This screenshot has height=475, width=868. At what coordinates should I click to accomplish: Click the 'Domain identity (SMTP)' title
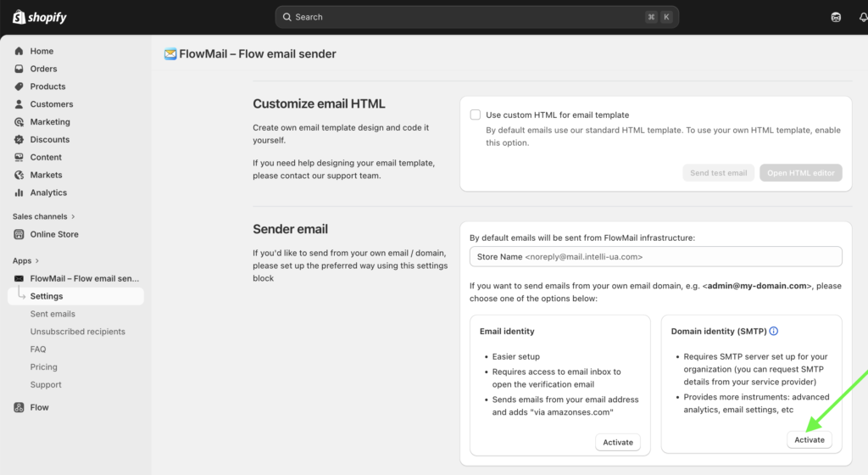pyautogui.click(x=719, y=331)
